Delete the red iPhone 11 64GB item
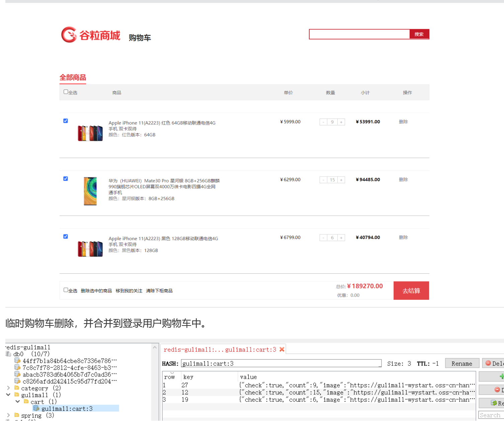 [x=403, y=122]
